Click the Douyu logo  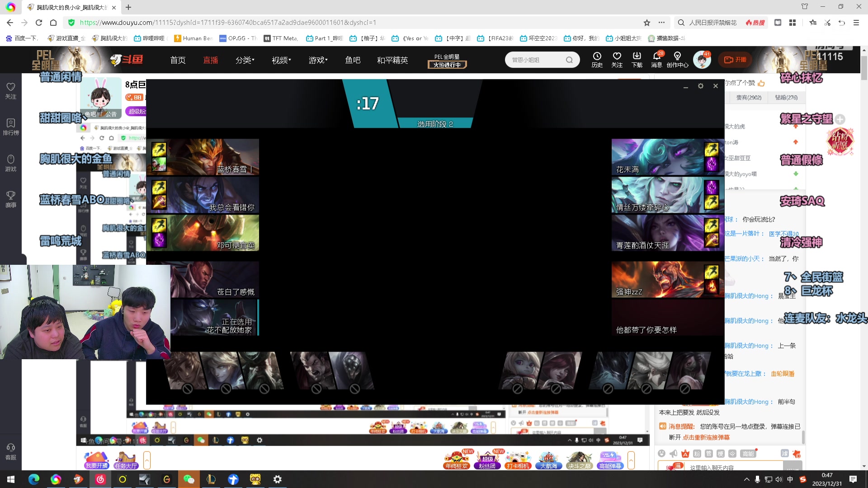coord(127,60)
